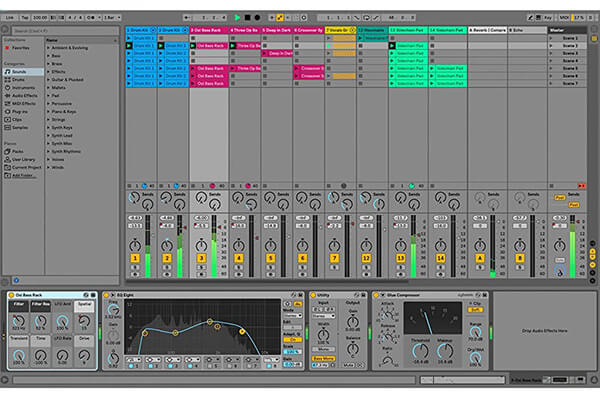Toggle the EQ Eight device activator
Viewport: 600px width, 400px height.
[x=106, y=295]
